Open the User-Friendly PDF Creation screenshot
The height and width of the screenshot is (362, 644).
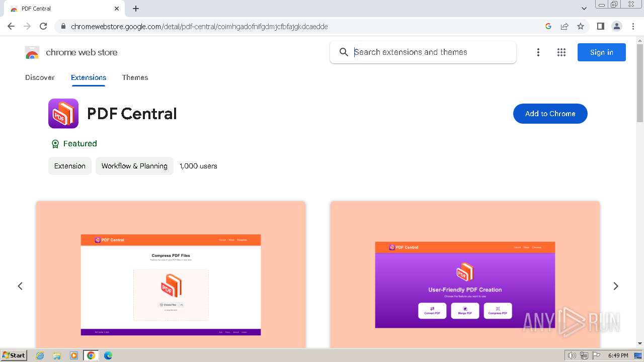click(x=465, y=275)
